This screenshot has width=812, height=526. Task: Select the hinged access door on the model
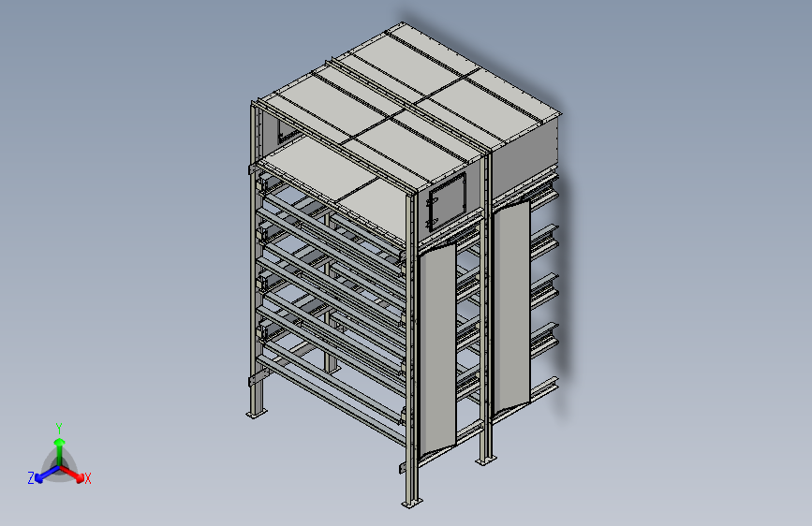(x=447, y=202)
